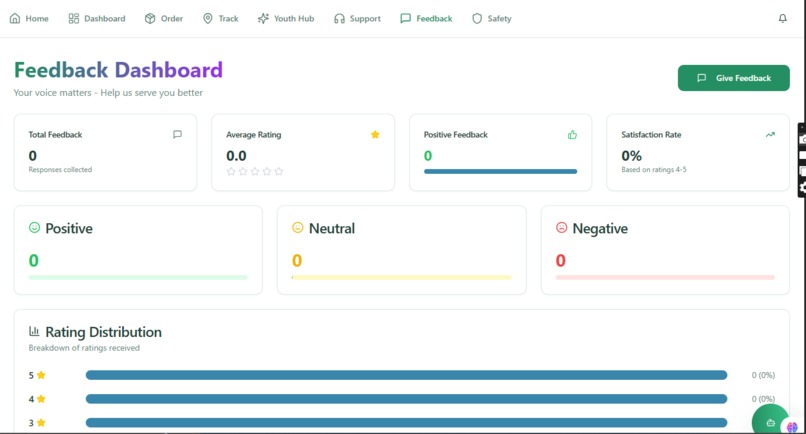Click the Dashboard grid icon
Image resolution: width=806 pixels, height=434 pixels.
[x=74, y=19]
